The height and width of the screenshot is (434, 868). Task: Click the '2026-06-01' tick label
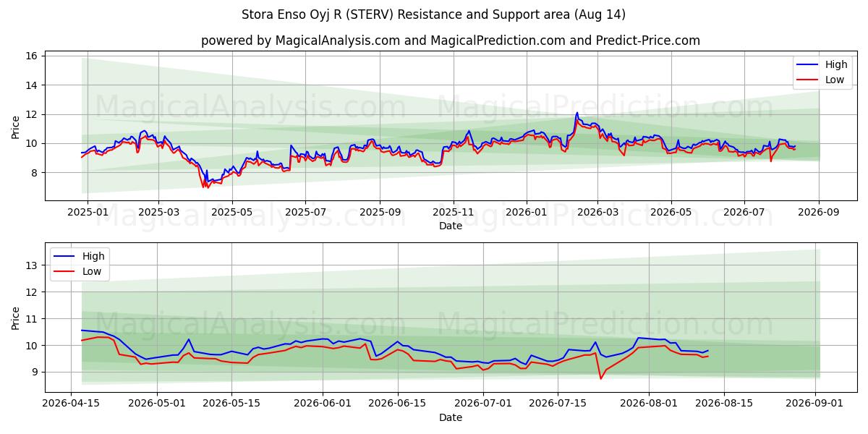click(323, 404)
